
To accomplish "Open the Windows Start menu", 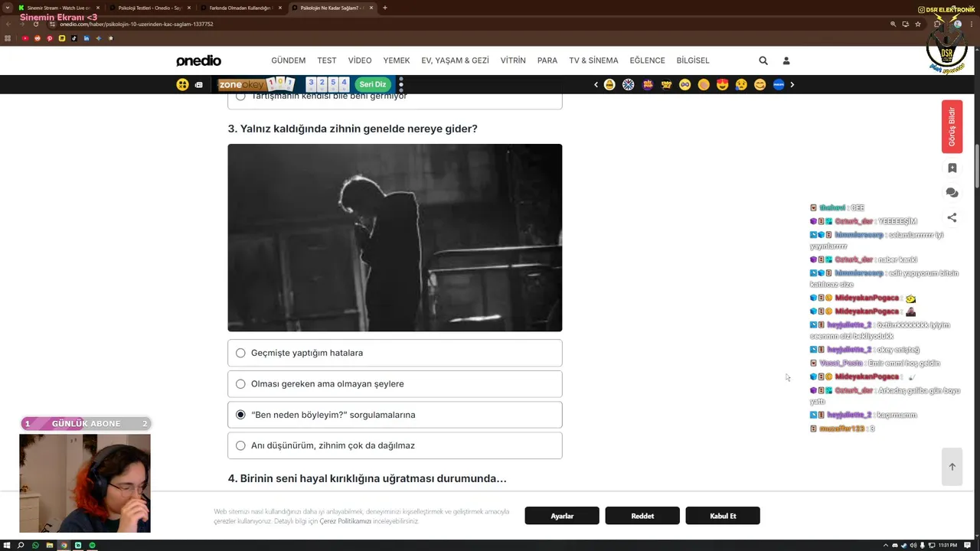I will (8, 545).
